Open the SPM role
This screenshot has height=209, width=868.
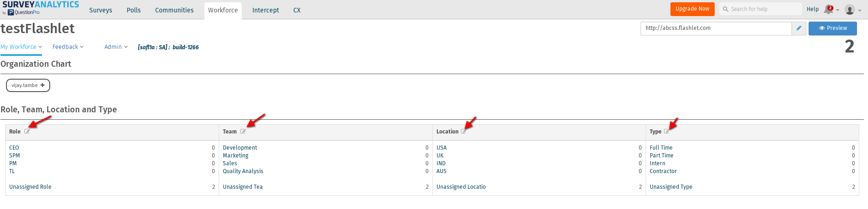tap(15, 156)
